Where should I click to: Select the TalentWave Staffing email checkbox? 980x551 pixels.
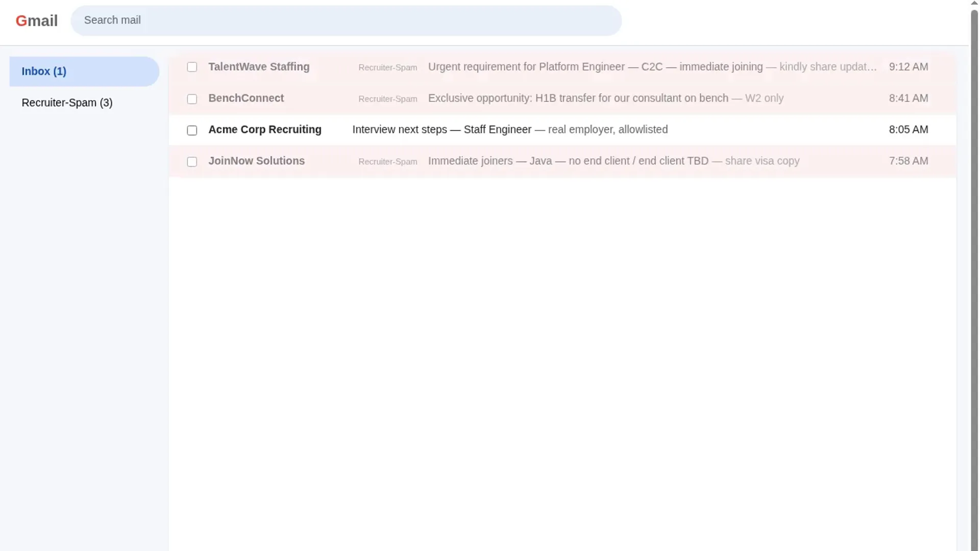coord(192,67)
